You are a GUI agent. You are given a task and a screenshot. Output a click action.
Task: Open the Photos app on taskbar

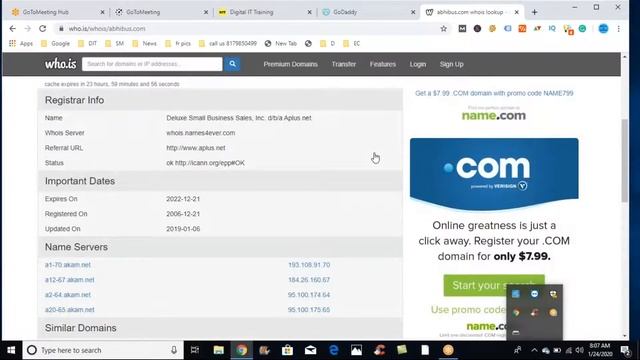[356, 350]
